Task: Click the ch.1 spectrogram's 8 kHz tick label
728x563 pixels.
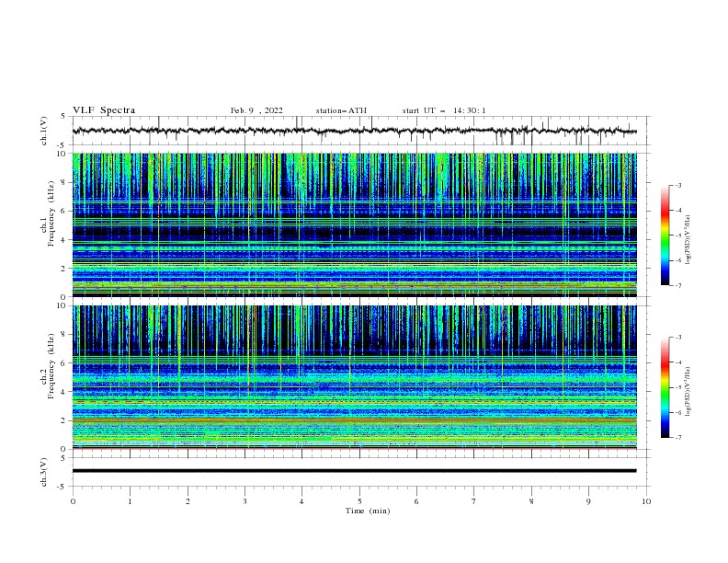Action: click(64, 182)
